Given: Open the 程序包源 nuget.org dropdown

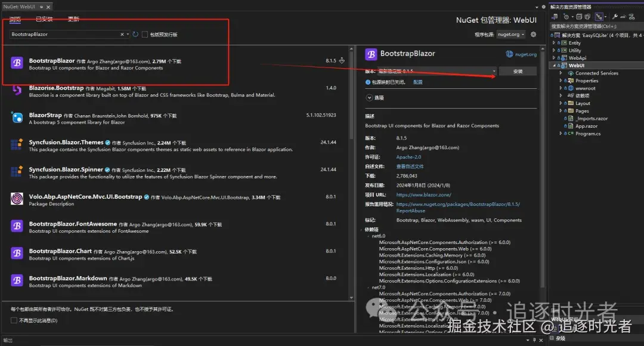Looking at the screenshot, I should click(511, 35).
